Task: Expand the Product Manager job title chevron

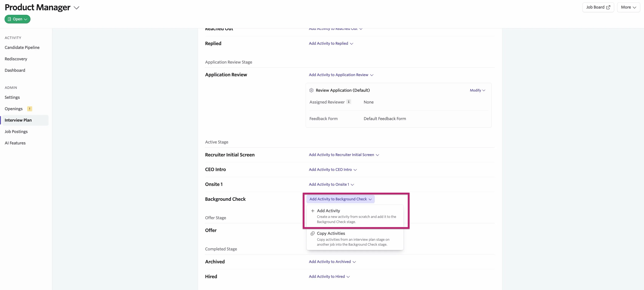Action: [x=77, y=8]
